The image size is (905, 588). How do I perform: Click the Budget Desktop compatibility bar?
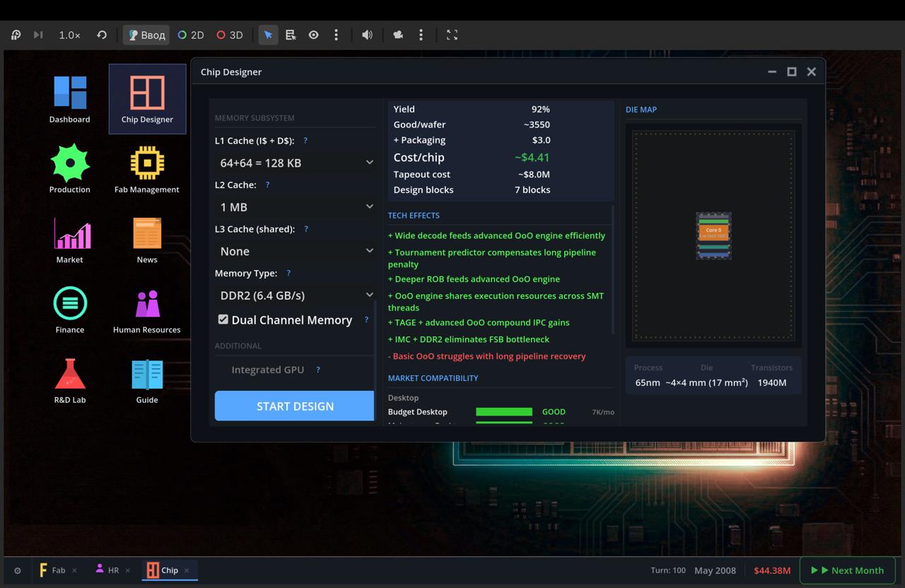[x=504, y=412]
